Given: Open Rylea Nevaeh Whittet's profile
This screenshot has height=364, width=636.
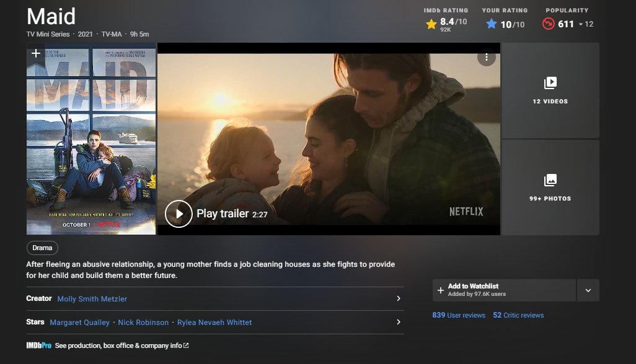Looking at the screenshot, I should [214, 323].
